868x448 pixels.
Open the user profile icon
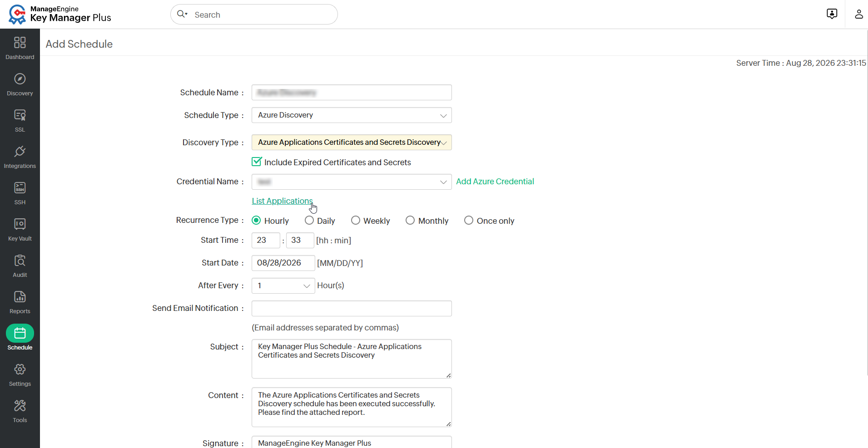[858, 14]
